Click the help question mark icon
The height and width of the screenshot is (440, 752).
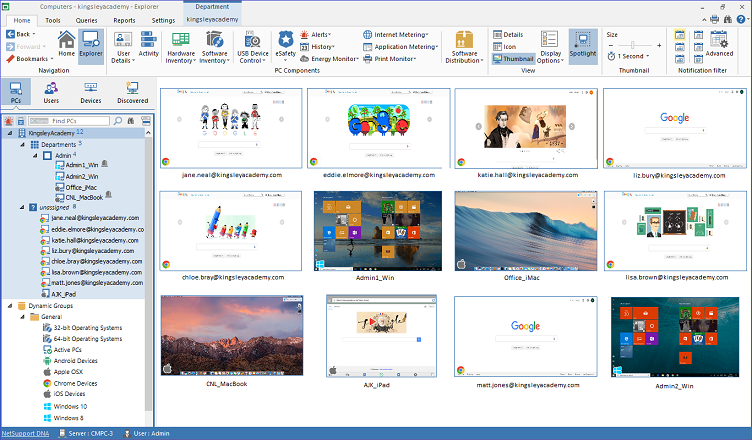(741, 19)
